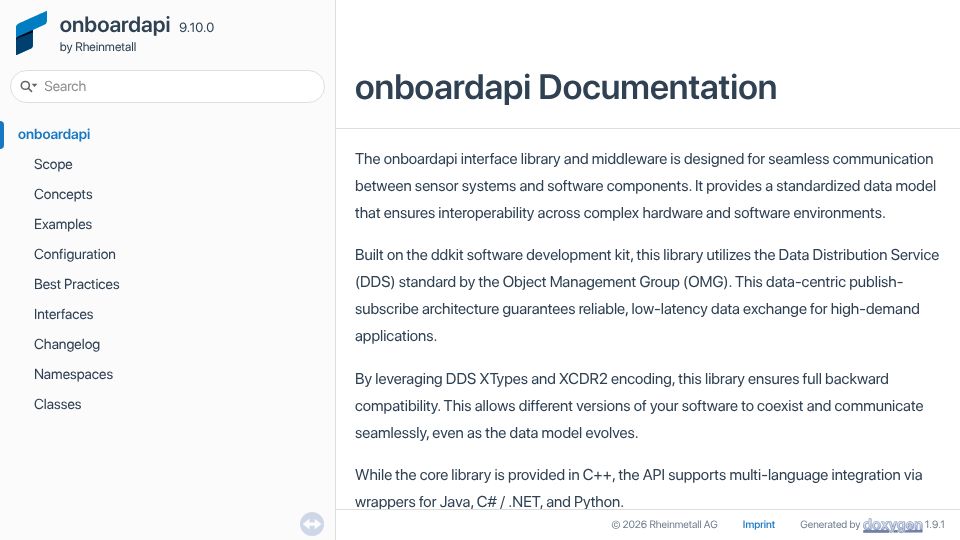Click the sidebar sync toggle arrows icon
This screenshot has height=540, width=960.
[312, 524]
